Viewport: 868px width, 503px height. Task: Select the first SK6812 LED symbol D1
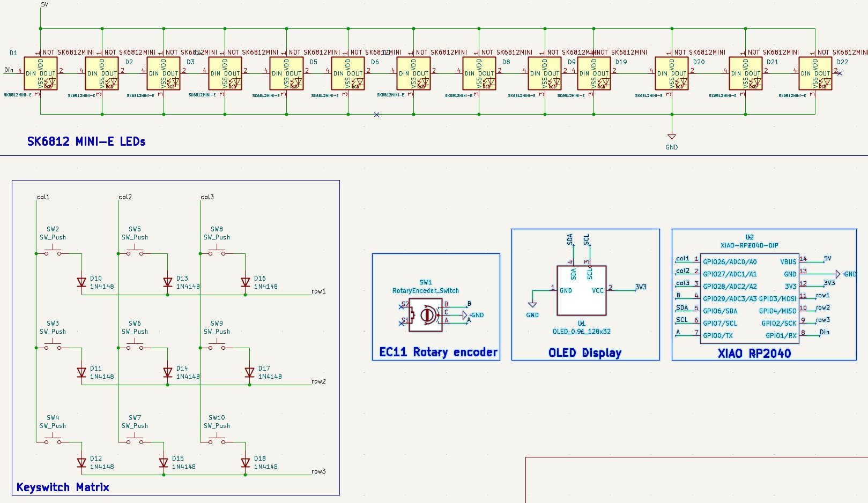41,73
